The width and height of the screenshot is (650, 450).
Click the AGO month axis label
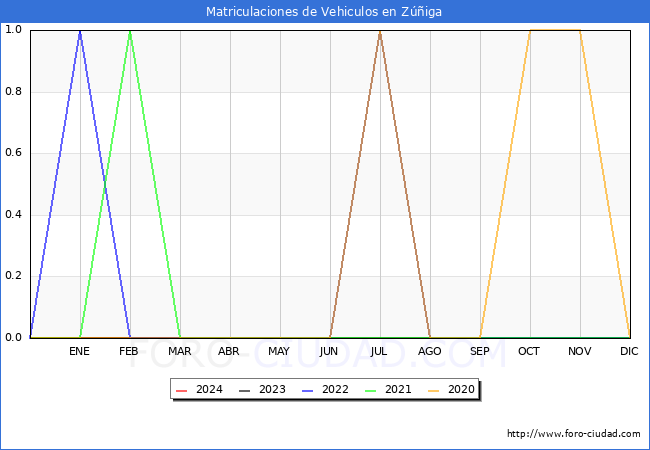429,351
